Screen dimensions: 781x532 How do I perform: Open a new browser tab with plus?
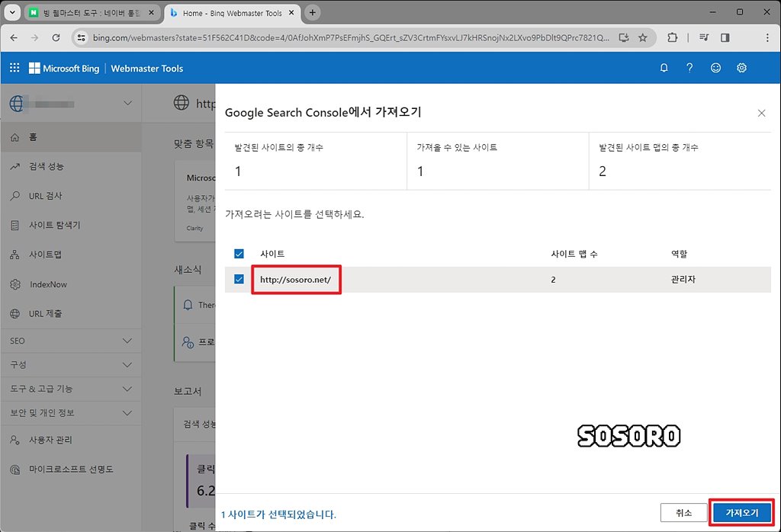tap(312, 12)
